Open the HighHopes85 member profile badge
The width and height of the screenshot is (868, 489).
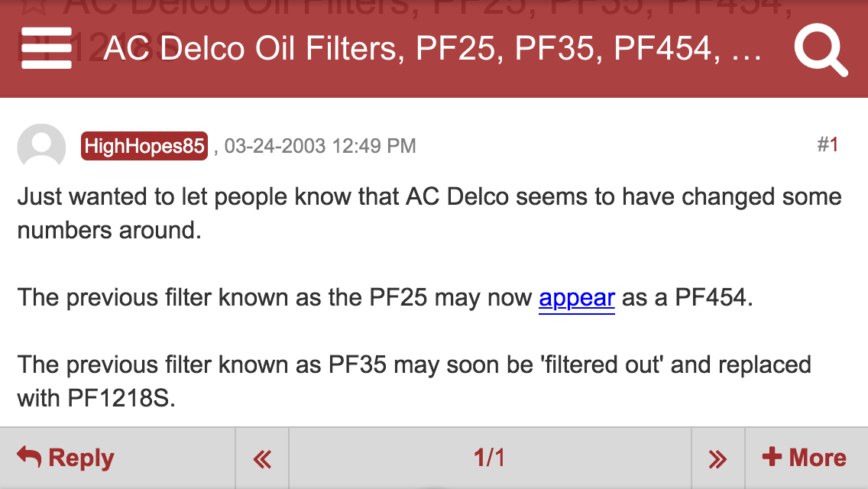click(x=144, y=146)
